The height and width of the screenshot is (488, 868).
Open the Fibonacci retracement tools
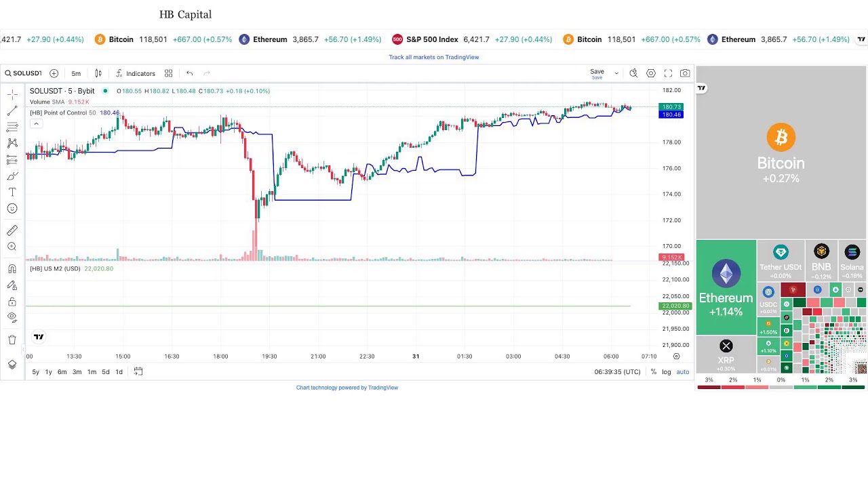[12, 127]
